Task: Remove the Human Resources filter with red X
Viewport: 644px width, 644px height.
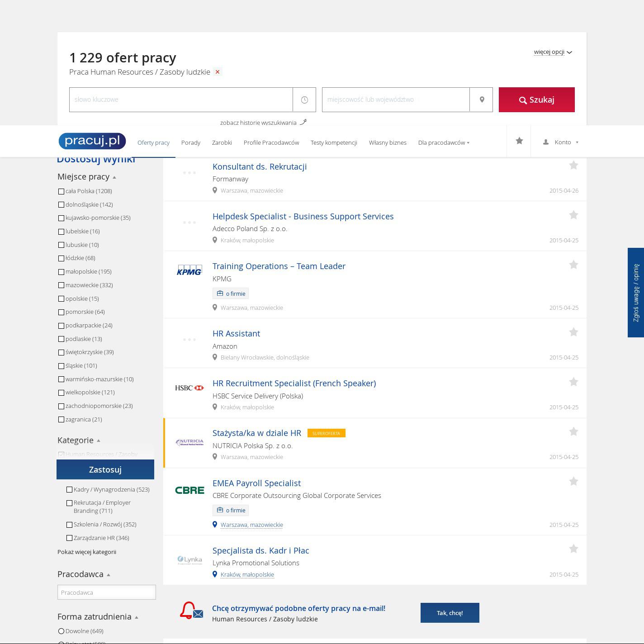Action: [218, 72]
